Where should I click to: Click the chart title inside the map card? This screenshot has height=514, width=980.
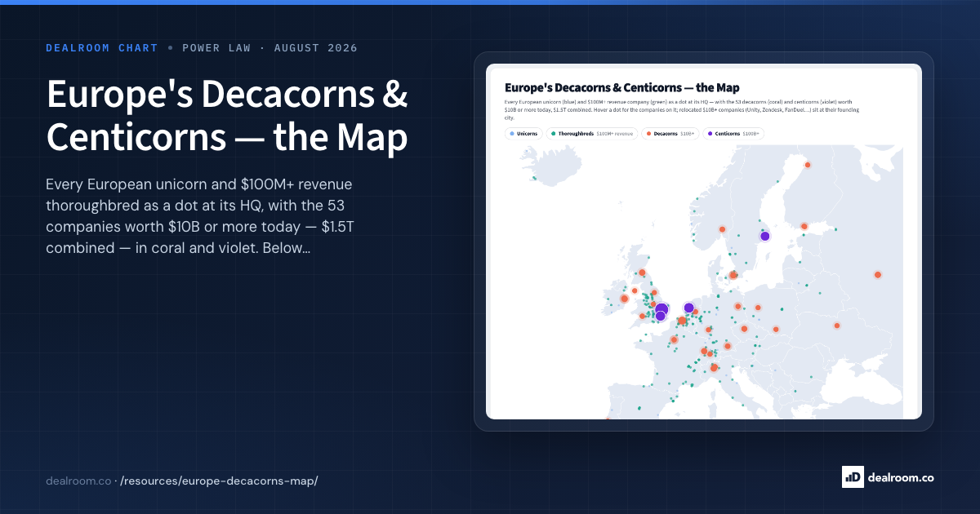pyautogui.click(x=622, y=87)
